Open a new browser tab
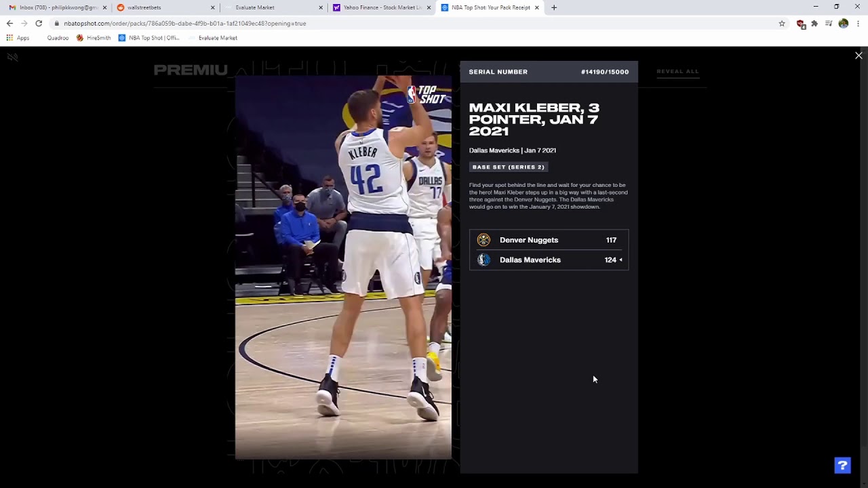Image resolution: width=868 pixels, height=488 pixels. pyautogui.click(x=554, y=7)
